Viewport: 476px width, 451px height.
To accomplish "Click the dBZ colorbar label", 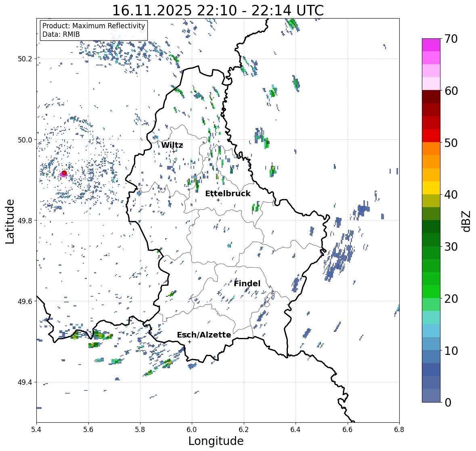I will (467, 221).
